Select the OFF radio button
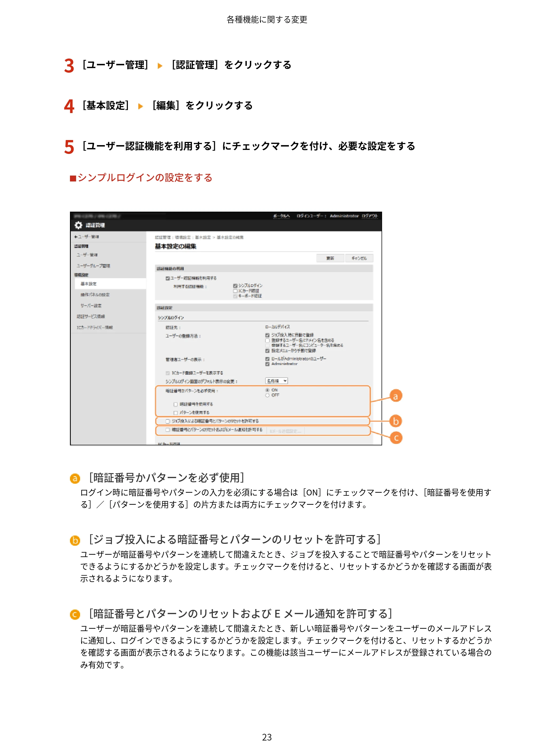Screen dimensions: 534x756 point(268,396)
